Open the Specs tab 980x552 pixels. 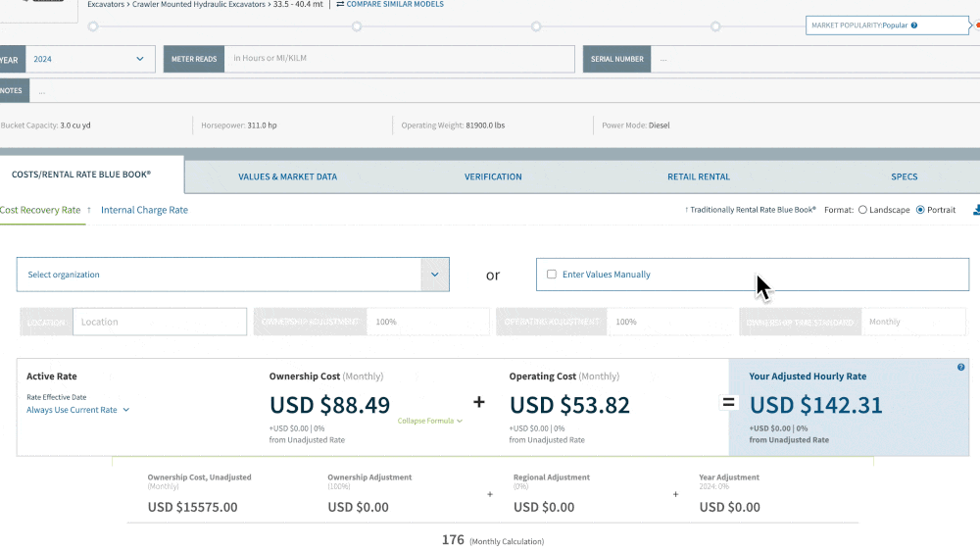point(904,176)
